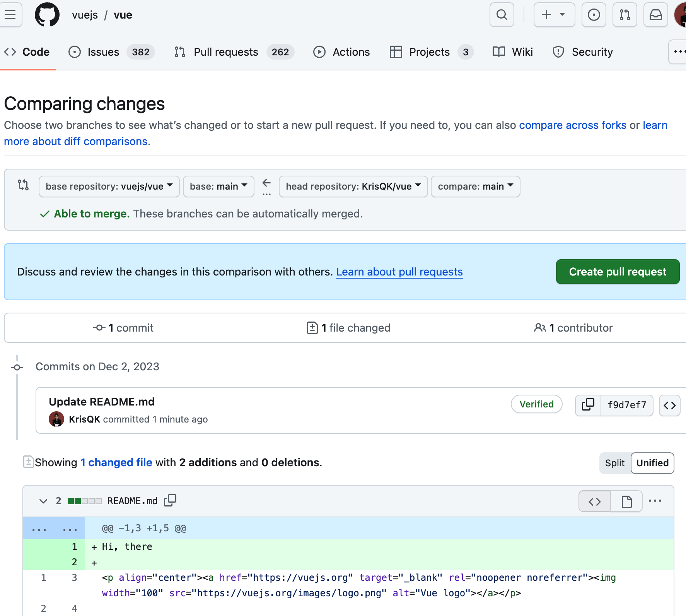Show more repository tabs ellipsis

(678, 52)
